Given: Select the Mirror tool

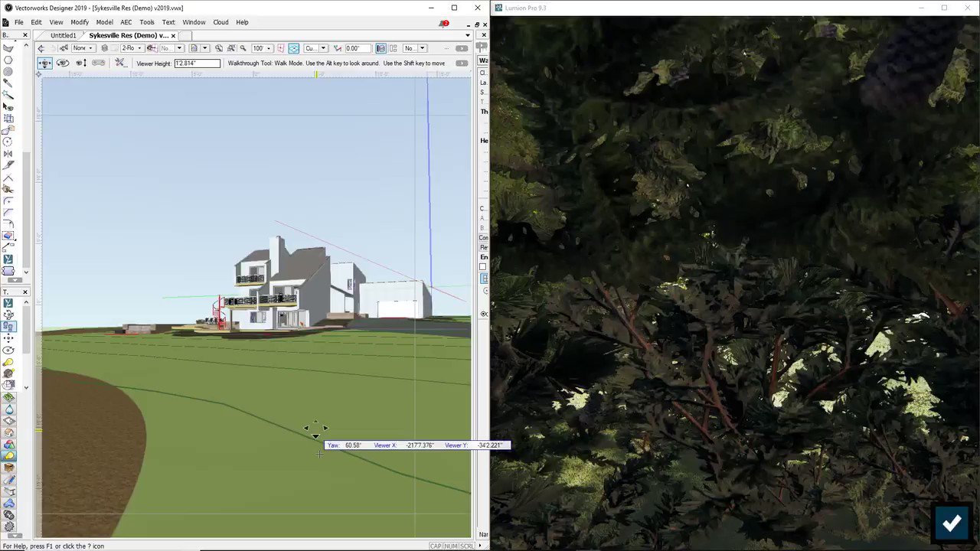Looking at the screenshot, I should click(x=8, y=154).
